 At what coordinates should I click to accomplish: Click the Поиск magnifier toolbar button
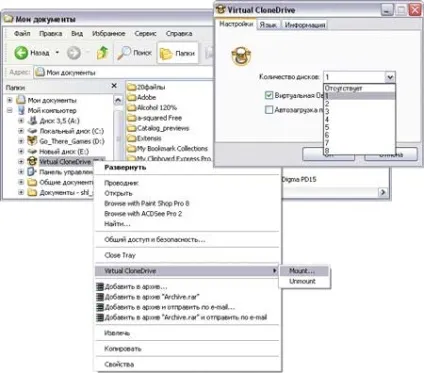point(134,53)
